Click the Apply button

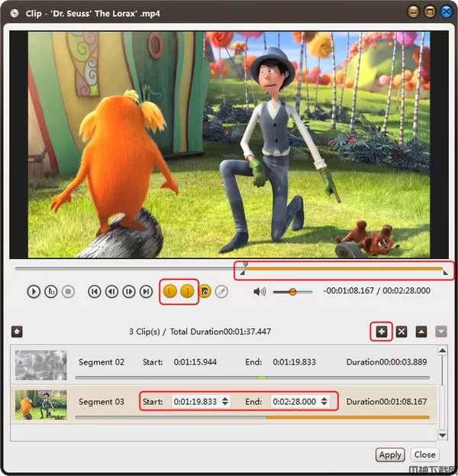[x=390, y=455]
